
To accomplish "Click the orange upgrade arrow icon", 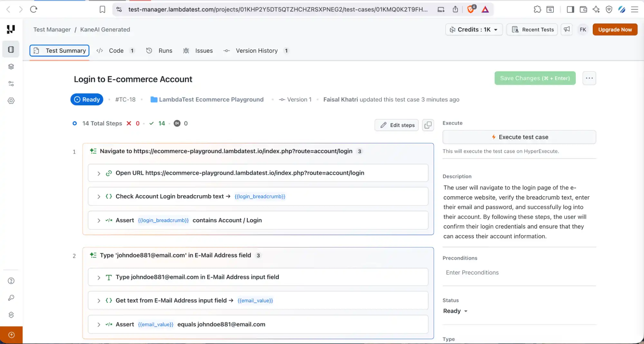I will point(11,335).
